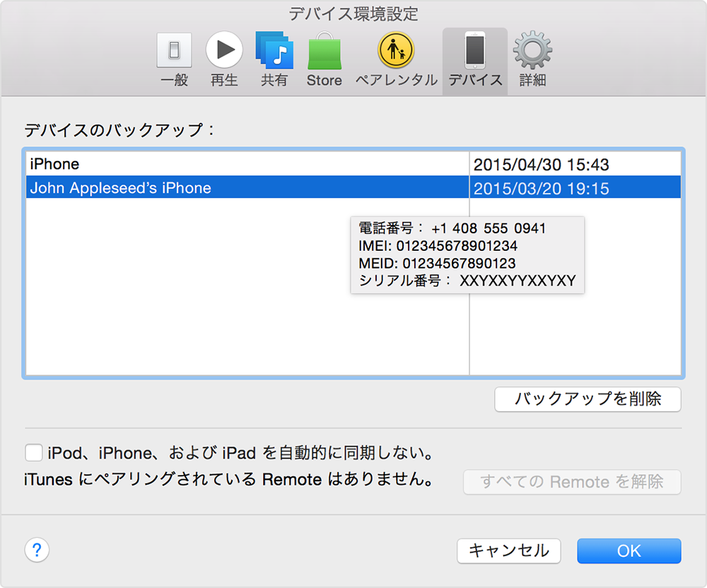
Task: Open the 一般 preferences pane
Action: tap(174, 50)
